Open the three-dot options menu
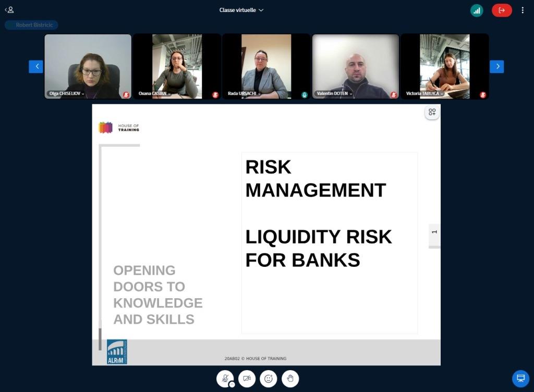 (523, 10)
